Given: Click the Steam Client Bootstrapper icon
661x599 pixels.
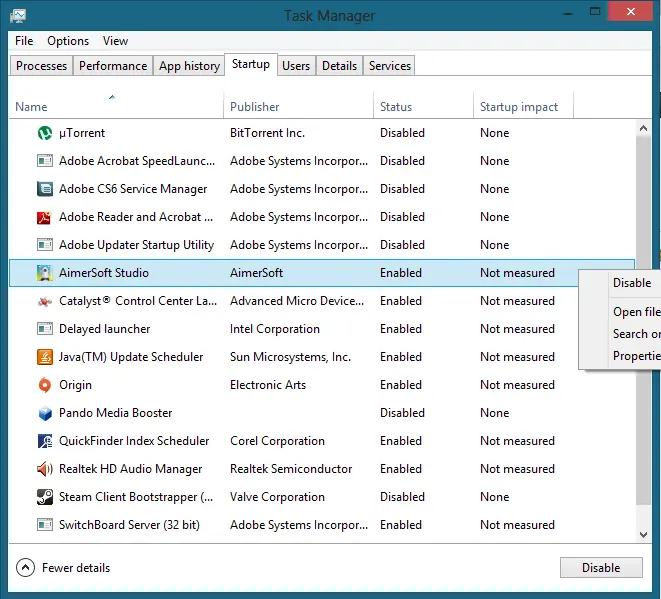Looking at the screenshot, I should click(45, 497).
